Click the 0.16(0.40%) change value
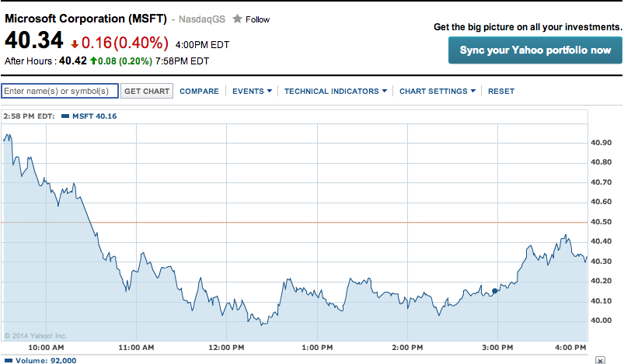Screen dimensions: 624x364 tap(125, 43)
